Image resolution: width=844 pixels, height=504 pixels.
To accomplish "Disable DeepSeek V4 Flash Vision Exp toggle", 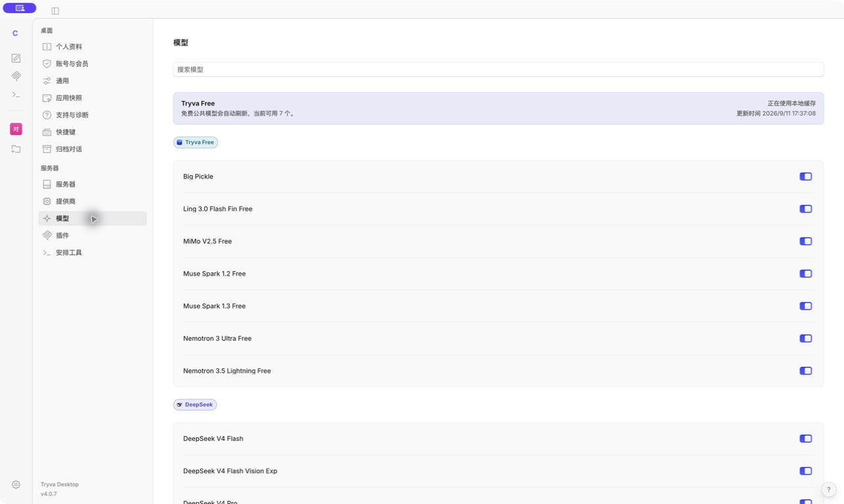I will [x=806, y=471].
